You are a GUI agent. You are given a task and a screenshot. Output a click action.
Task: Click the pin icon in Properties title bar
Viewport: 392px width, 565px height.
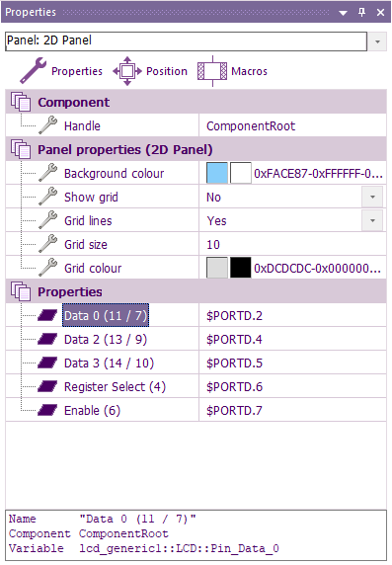(x=361, y=12)
